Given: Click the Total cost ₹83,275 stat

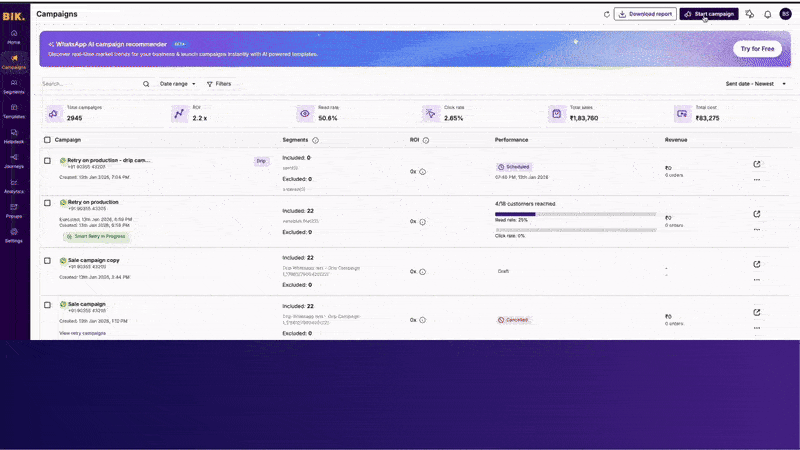Looking at the screenshot, I should (x=697, y=113).
